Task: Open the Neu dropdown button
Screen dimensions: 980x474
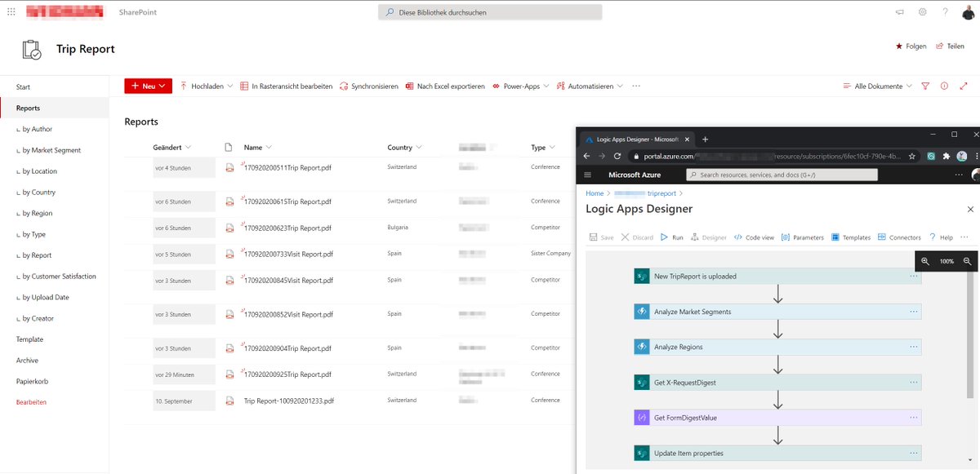Action: (x=148, y=86)
